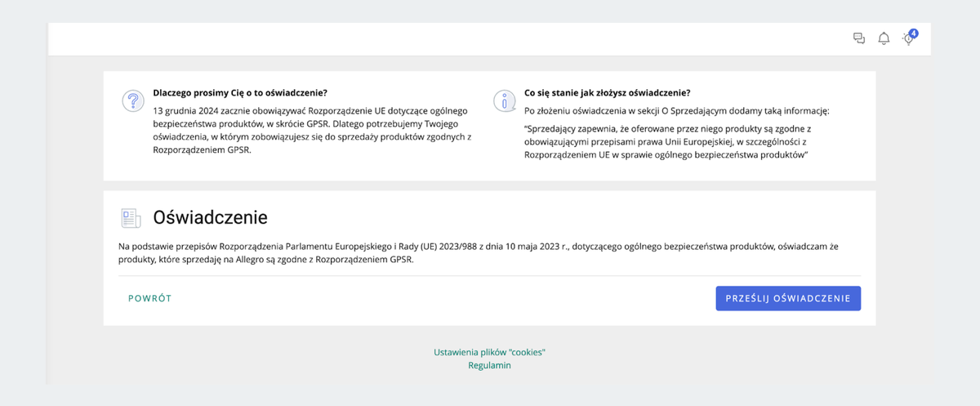Open Ustawienia plików "cookies" link
The height and width of the screenshot is (406, 980).
pos(489,352)
